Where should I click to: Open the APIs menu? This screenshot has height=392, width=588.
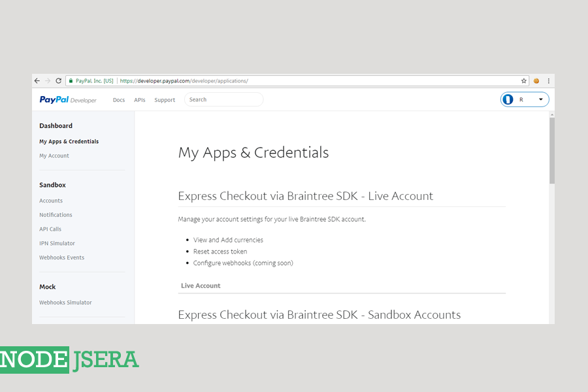(x=140, y=100)
